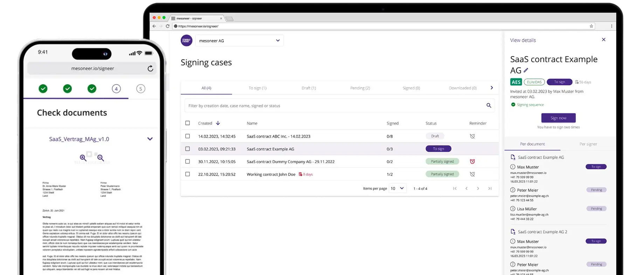Click the third completed step checkmark
The width and height of the screenshot is (644, 275).
pyautogui.click(x=92, y=89)
